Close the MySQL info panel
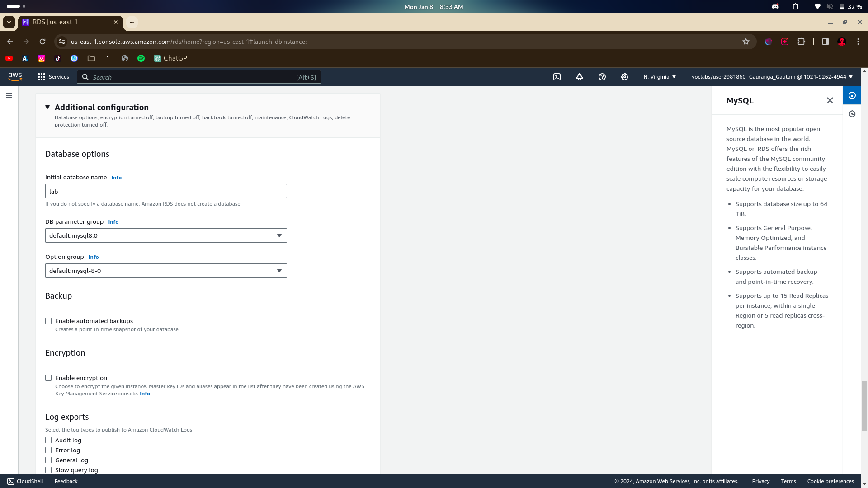 point(830,100)
